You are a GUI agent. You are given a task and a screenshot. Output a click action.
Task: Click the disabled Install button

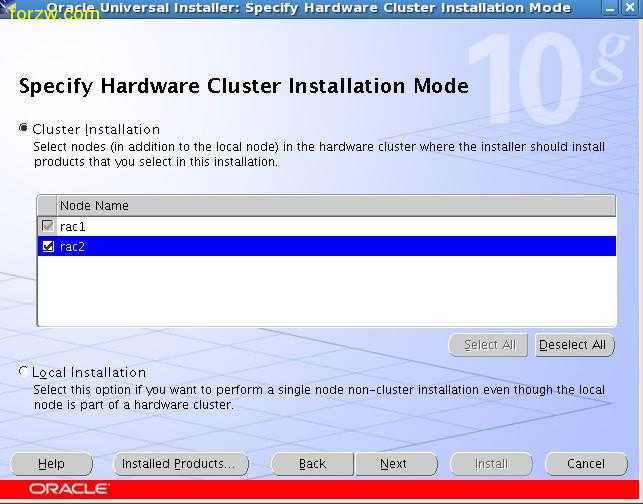tap(491, 464)
